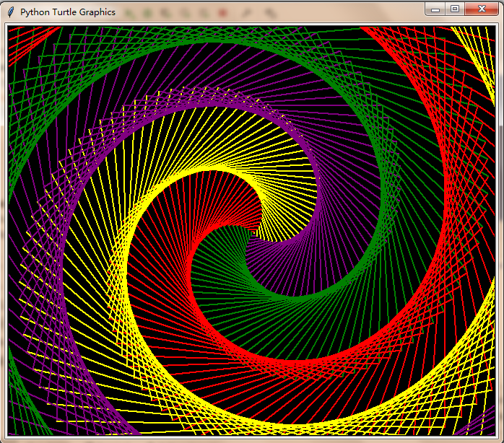The width and height of the screenshot is (504, 443).
Task: Click the Python Turtle Graphics title text
Action: point(68,12)
